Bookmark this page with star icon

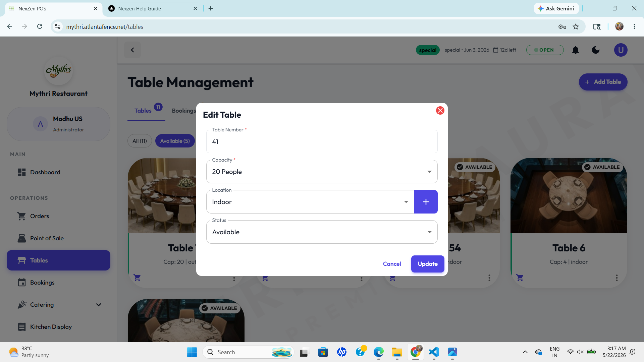click(x=576, y=26)
